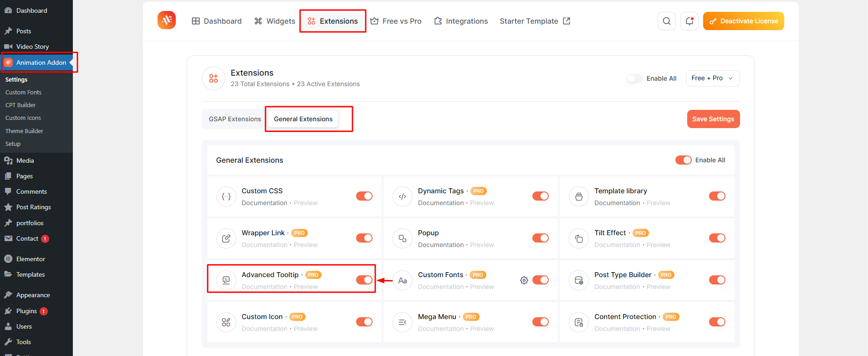Click the Custom Fonts settings gear icon
The height and width of the screenshot is (356, 868).
[x=524, y=280]
